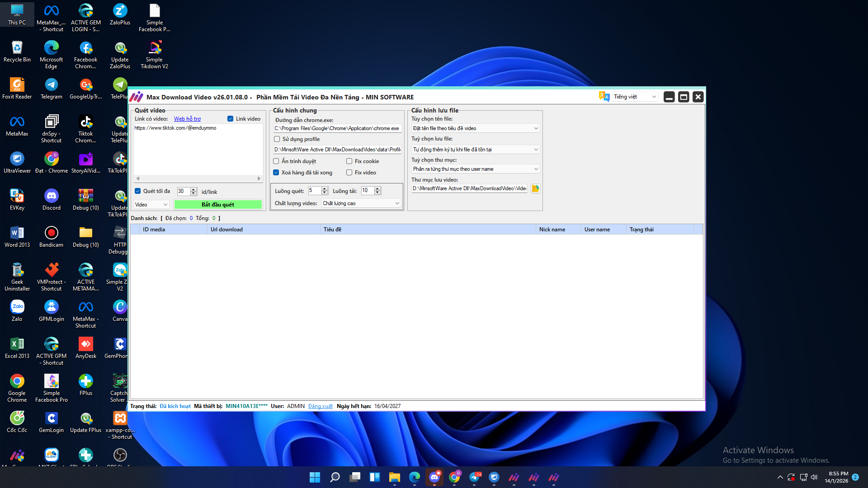This screenshot has width=868, height=488.
Task: Enable the Fix cookie checkbox
Action: coord(349,161)
